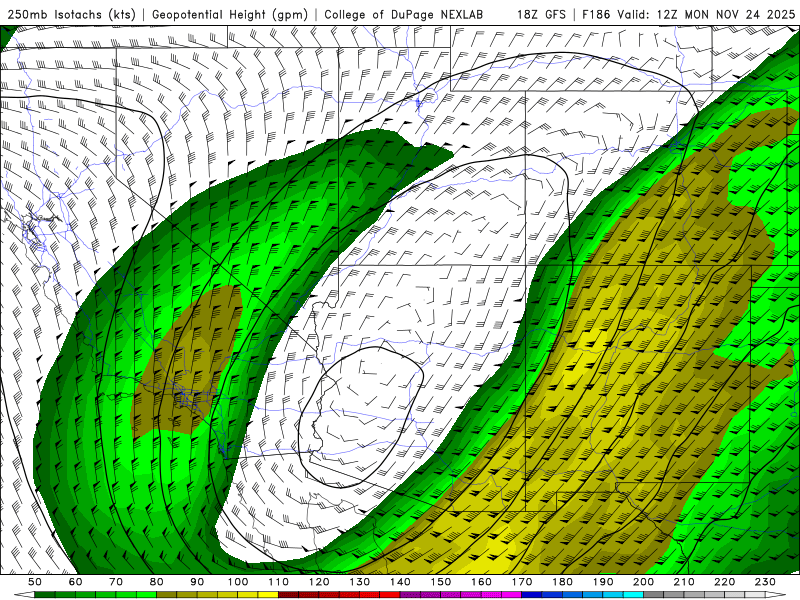Image resolution: width=800 pixels, height=600 pixels.
Task: Click the '250mb Isotachs (kts)' title text
Action: click(71, 15)
